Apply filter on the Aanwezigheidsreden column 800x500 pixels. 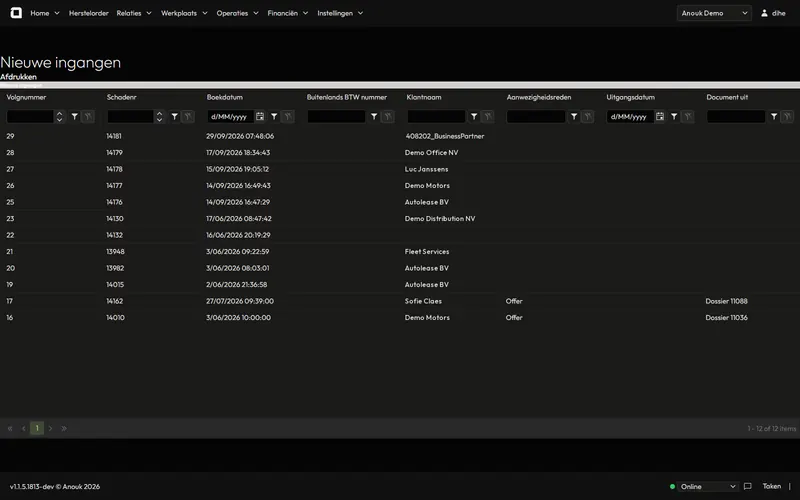[574, 117]
